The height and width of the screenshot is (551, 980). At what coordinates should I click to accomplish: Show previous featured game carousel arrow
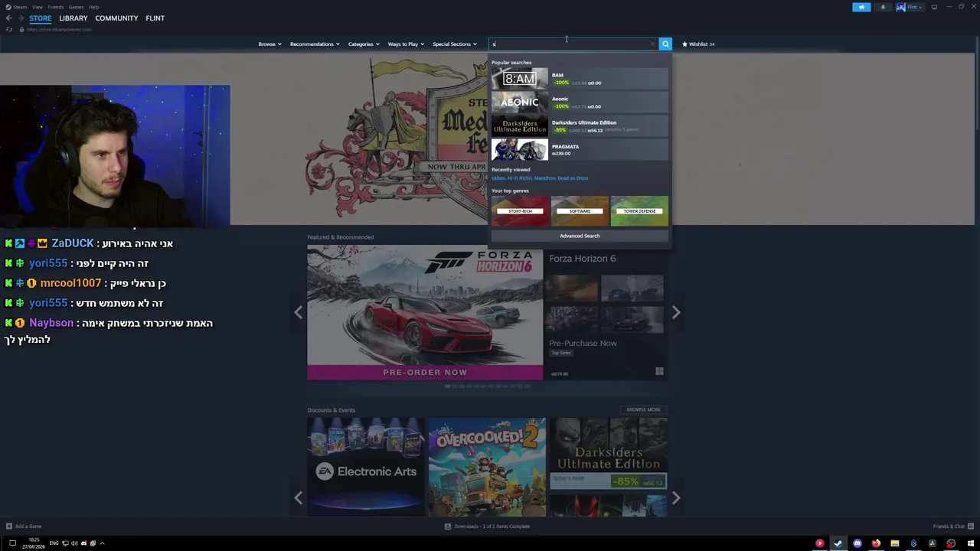(298, 311)
